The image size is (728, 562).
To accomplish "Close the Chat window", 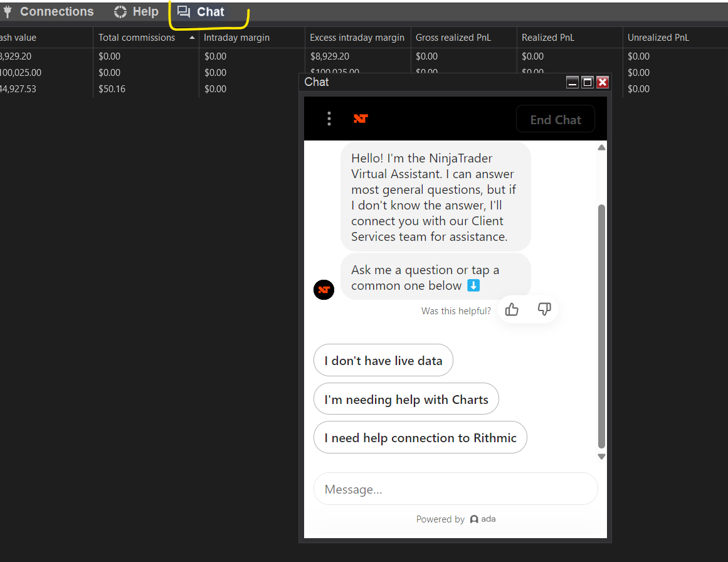I will (603, 82).
